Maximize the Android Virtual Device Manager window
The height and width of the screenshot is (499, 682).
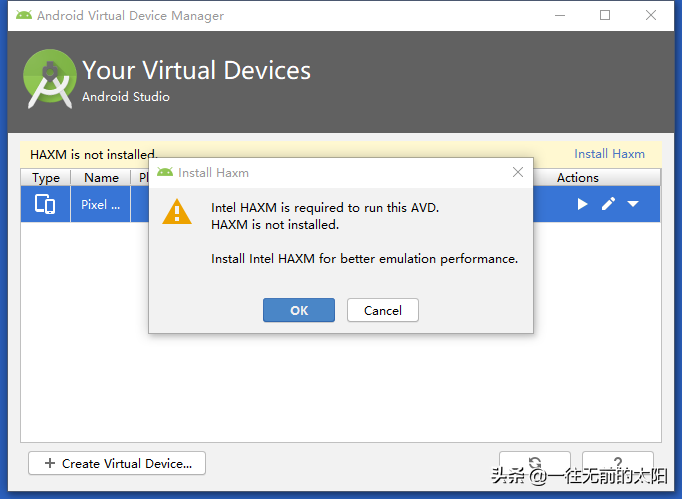coord(605,15)
